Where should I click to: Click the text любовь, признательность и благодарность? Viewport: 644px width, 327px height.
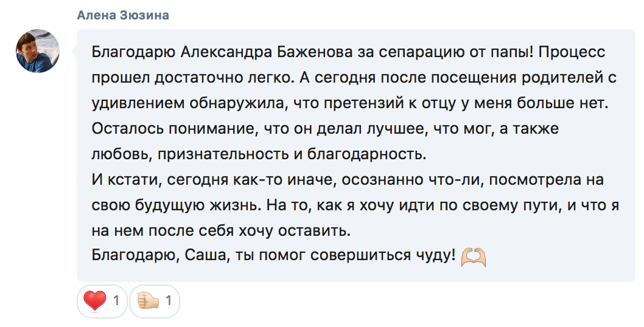[259, 154]
